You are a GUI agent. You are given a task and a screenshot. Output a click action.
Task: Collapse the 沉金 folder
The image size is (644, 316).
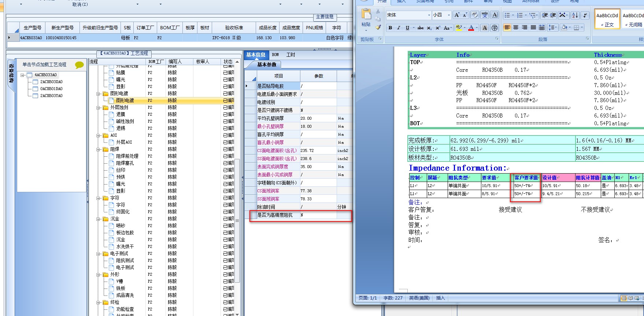98,219
